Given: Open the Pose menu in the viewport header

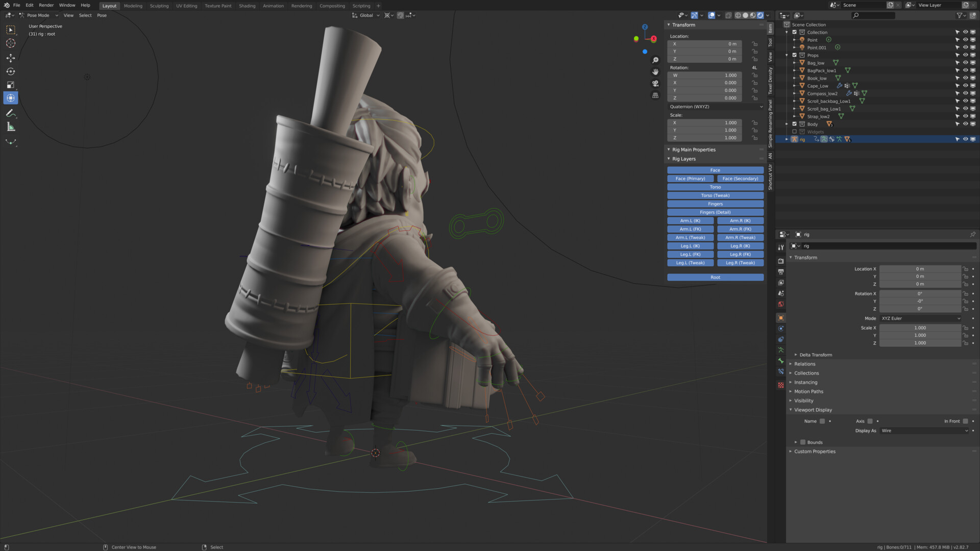Looking at the screenshot, I should pyautogui.click(x=102, y=15).
